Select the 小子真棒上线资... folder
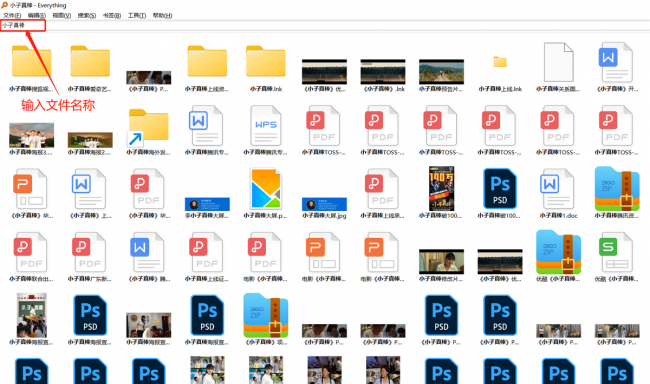Viewport: 650px width, 384px height. coord(207,61)
